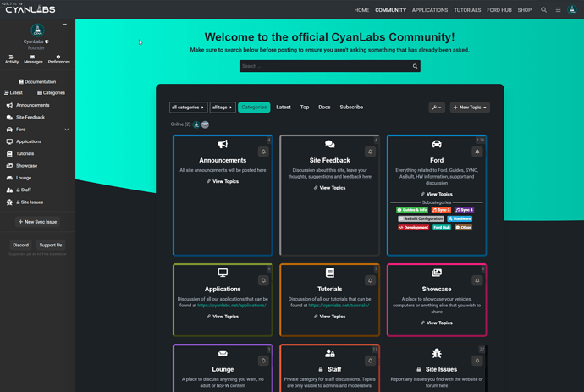The height and width of the screenshot is (392, 584).
Task: Click the CyanLabs profile avatar in sidebar
Action: pos(37,30)
